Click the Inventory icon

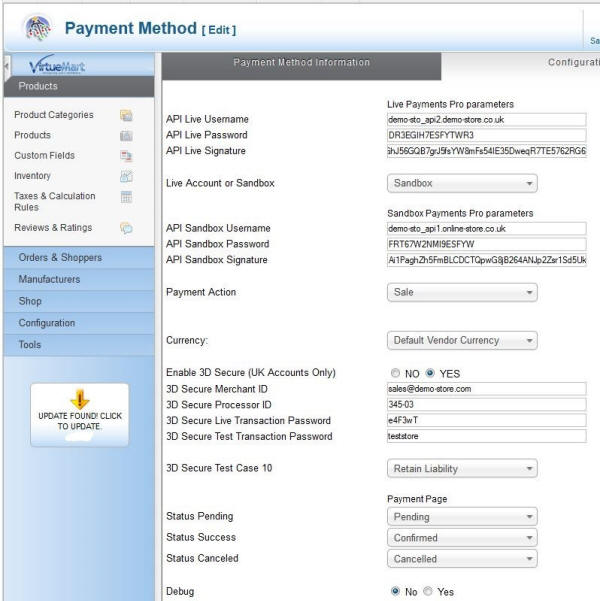(126, 176)
